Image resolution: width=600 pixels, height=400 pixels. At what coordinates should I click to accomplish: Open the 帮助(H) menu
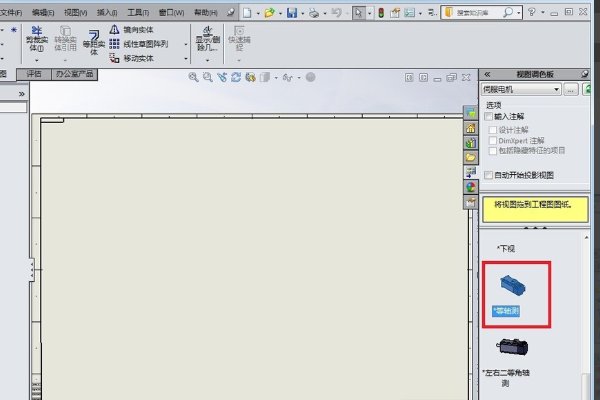click(x=205, y=13)
